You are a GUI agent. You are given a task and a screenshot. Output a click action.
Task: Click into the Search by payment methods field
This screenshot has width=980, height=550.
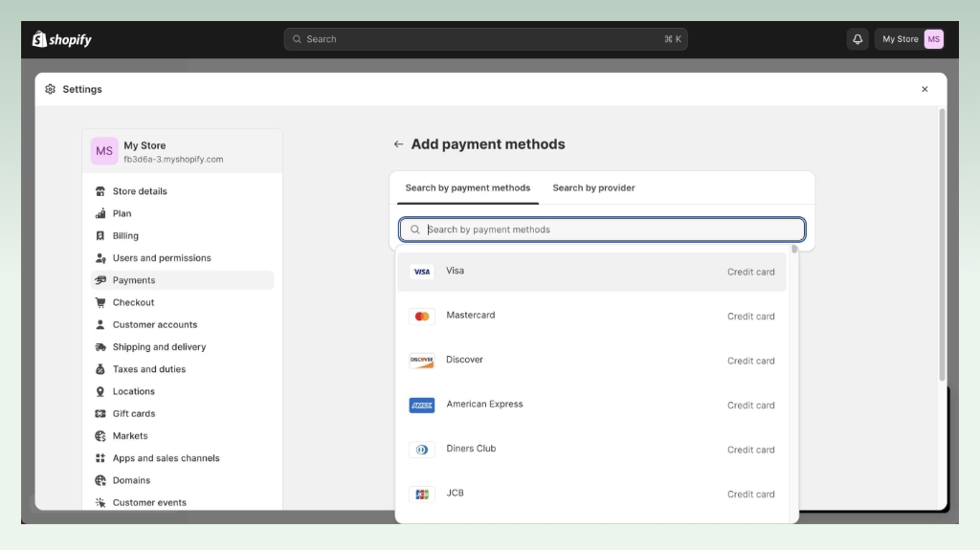602,230
